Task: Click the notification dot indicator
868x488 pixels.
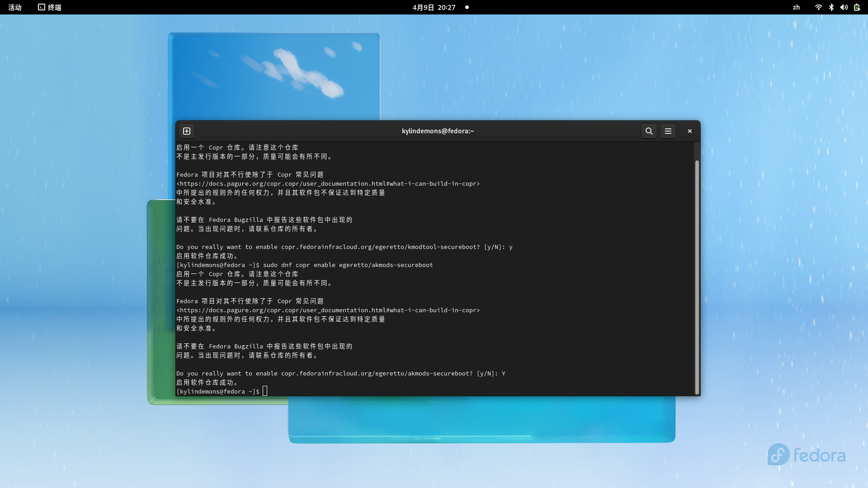Action: tap(467, 7)
